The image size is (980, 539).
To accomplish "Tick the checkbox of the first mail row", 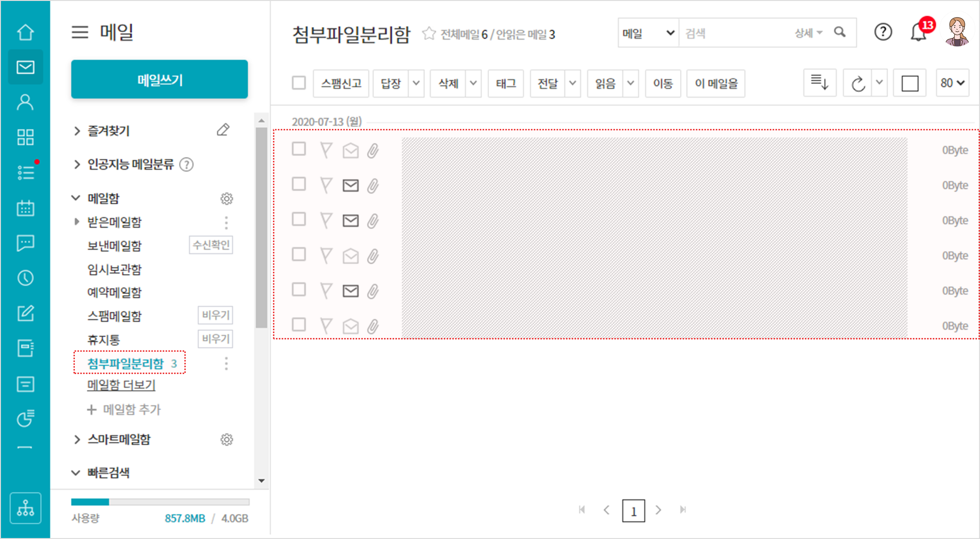I will [x=299, y=149].
